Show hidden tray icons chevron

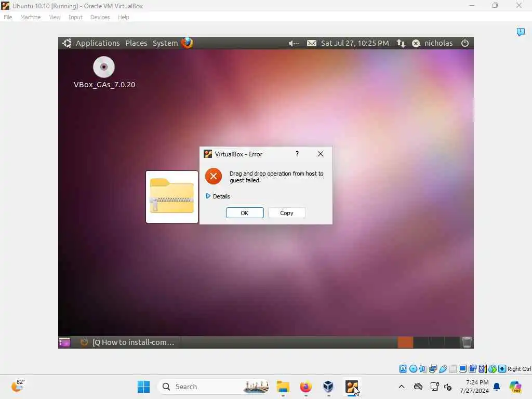point(402,387)
